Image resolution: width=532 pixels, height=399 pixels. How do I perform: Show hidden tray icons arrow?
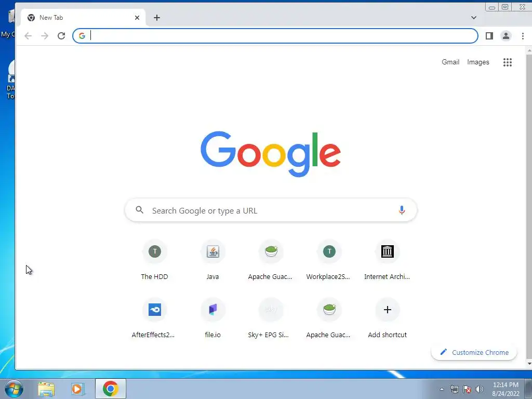coord(442,389)
